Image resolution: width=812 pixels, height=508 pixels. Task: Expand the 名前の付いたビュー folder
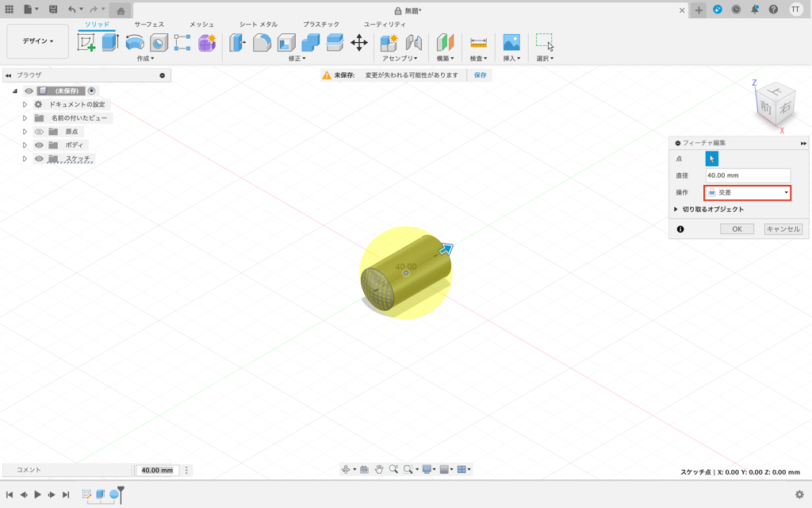point(25,118)
